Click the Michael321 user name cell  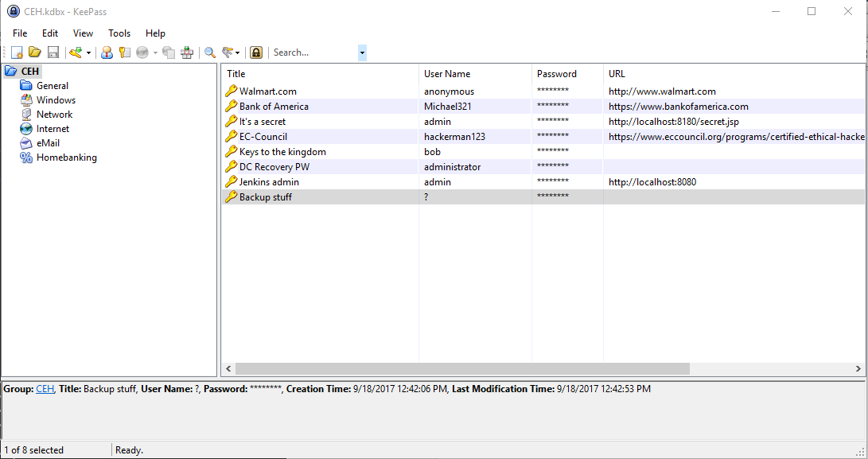click(447, 107)
